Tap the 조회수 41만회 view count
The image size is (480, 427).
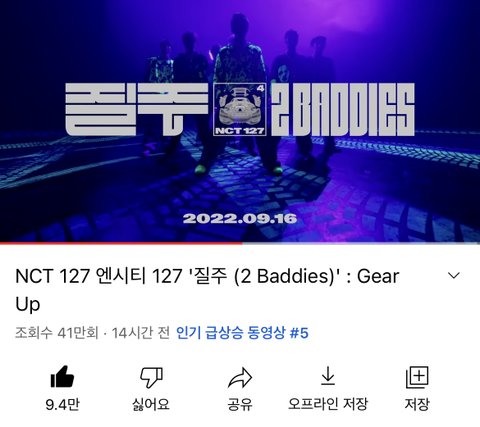[57, 333]
